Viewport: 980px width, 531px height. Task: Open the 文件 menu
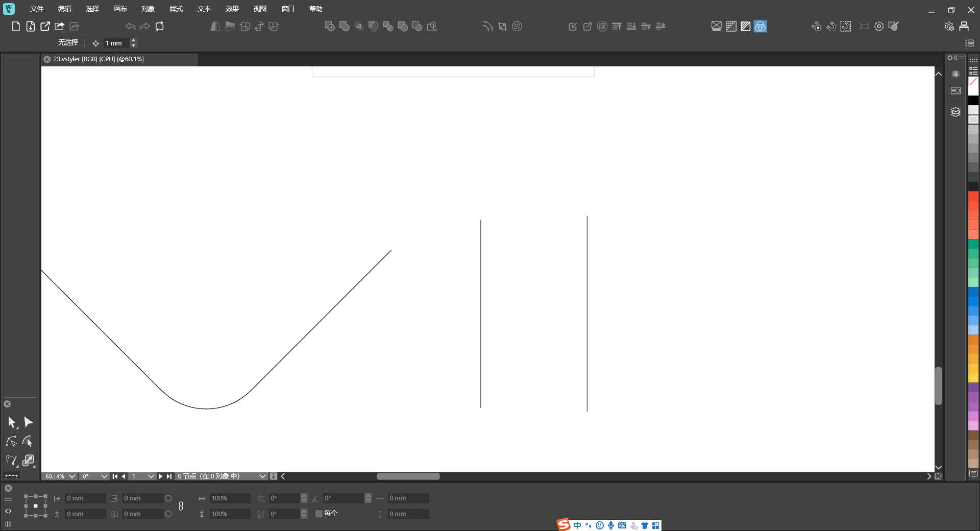pyautogui.click(x=37, y=9)
